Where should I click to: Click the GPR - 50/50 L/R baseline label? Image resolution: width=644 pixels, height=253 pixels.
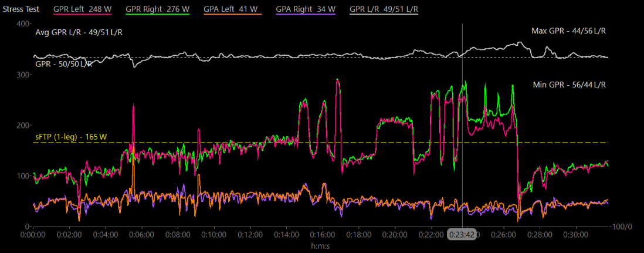(x=64, y=64)
